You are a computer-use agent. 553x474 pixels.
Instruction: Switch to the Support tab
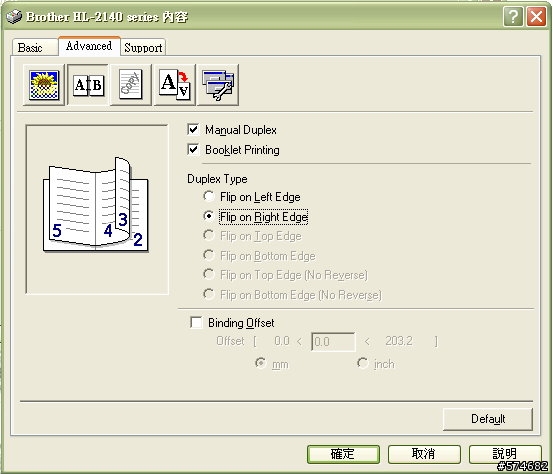[143, 48]
